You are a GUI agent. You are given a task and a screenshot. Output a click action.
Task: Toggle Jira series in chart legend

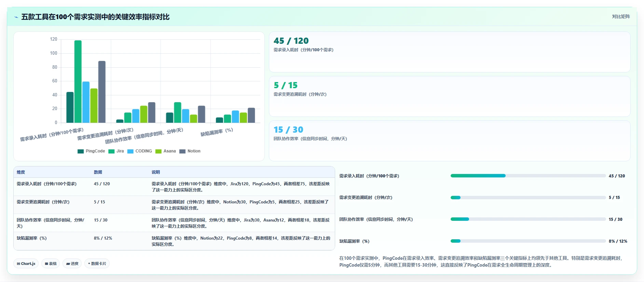[x=116, y=151]
